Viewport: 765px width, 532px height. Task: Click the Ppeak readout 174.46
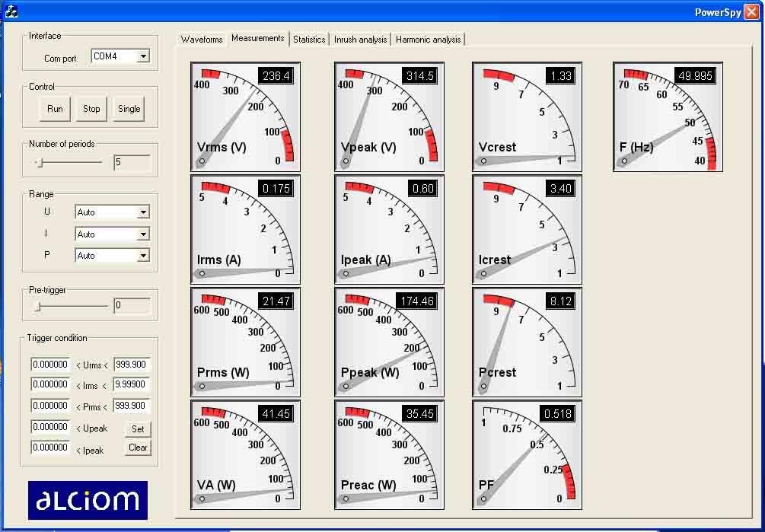(416, 301)
